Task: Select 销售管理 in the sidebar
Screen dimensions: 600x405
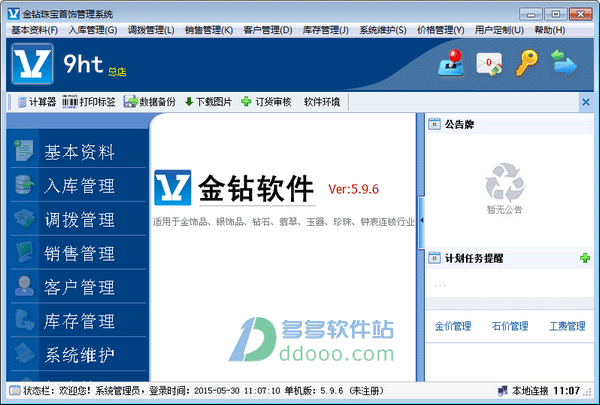Action: click(78, 253)
